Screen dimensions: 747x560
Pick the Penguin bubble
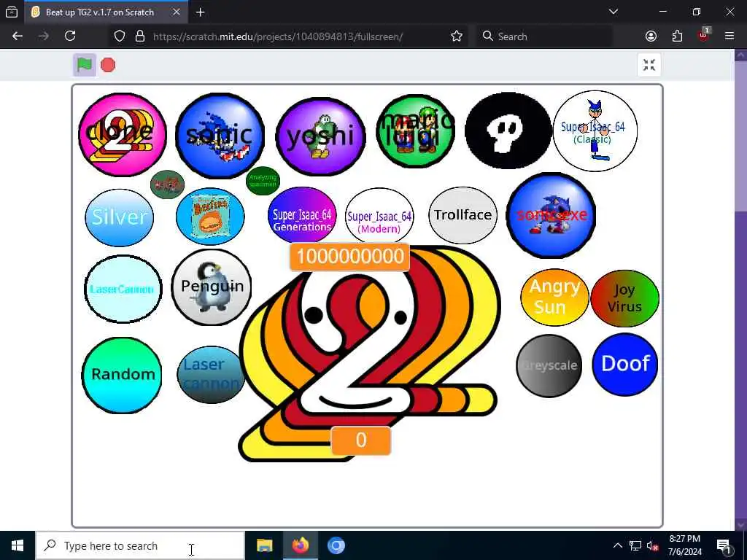[x=212, y=287]
